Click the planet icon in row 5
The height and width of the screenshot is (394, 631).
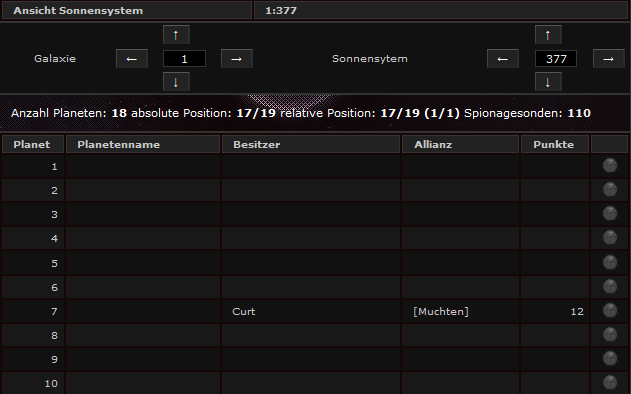click(x=610, y=262)
